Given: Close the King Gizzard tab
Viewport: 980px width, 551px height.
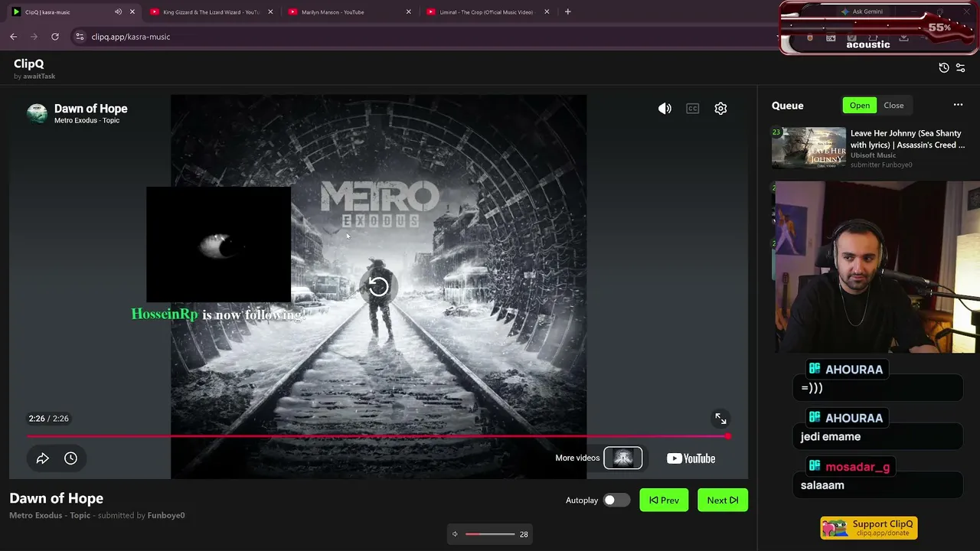Looking at the screenshot, I should (x=270, y=12).
